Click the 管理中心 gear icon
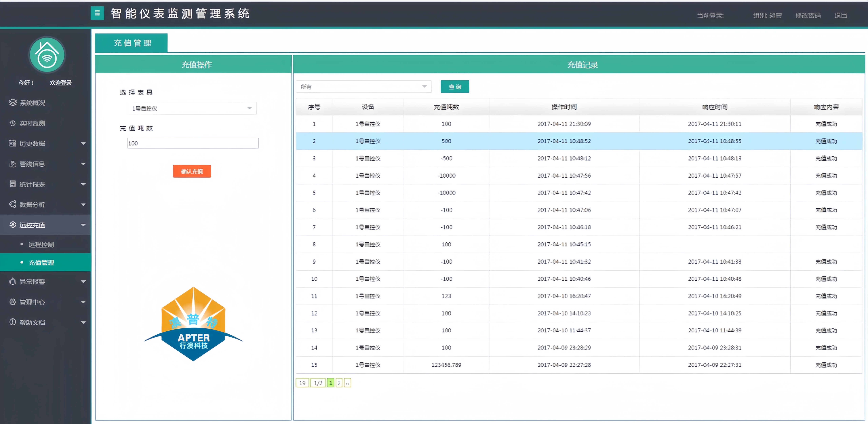 [x=13, y=302]
